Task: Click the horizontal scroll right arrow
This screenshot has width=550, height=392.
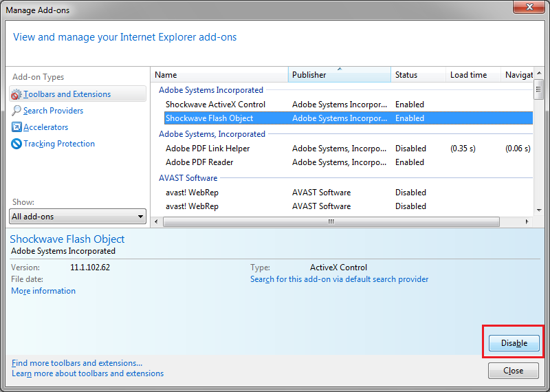Action: click(x=527, y=222)
